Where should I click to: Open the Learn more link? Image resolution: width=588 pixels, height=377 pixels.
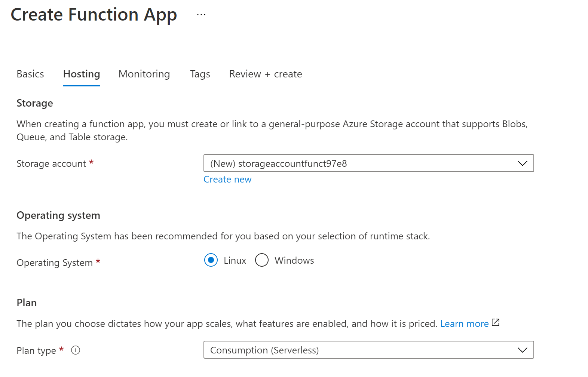point(464,324)
